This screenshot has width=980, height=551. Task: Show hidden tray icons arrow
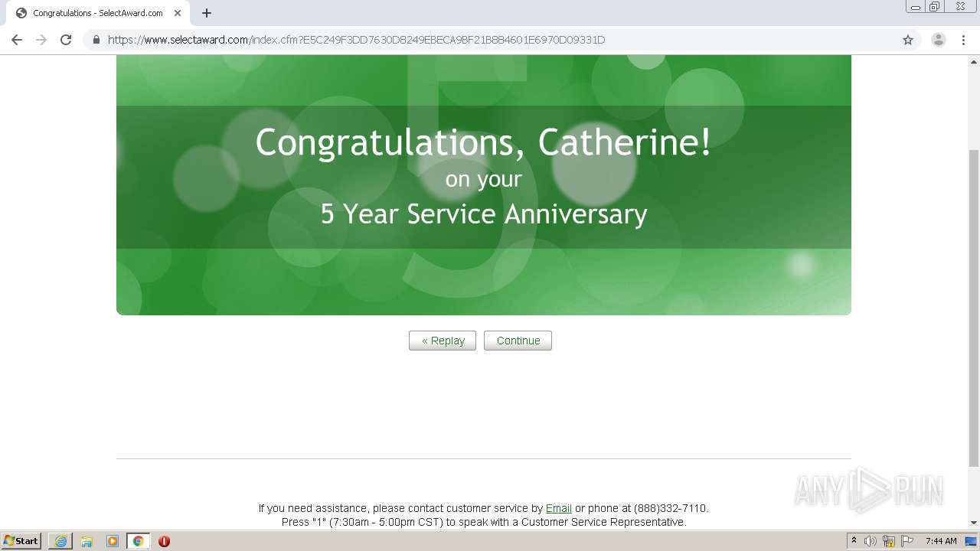click(x=854, y=541)
